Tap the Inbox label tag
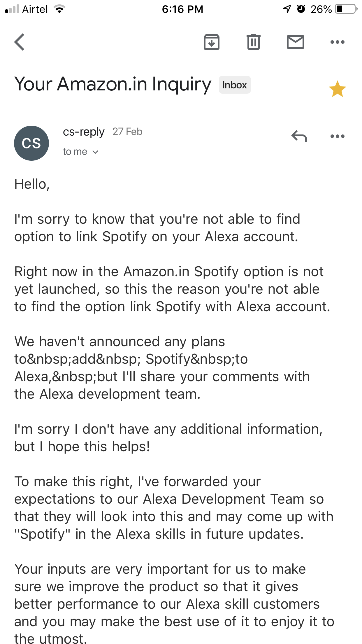This screenshot has width=362, height=644. pyautogui.click(x=235, y=85)
